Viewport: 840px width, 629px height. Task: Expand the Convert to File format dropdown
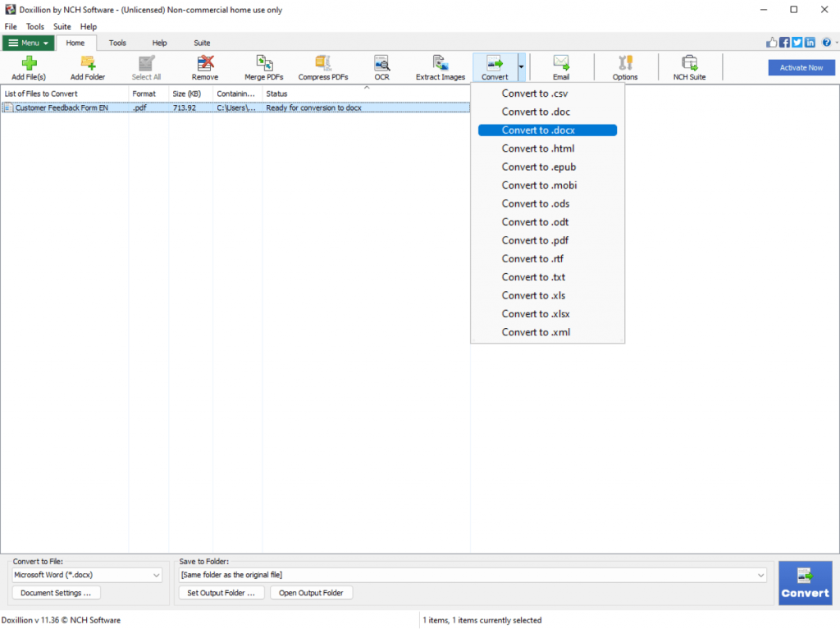click(157, 576)
